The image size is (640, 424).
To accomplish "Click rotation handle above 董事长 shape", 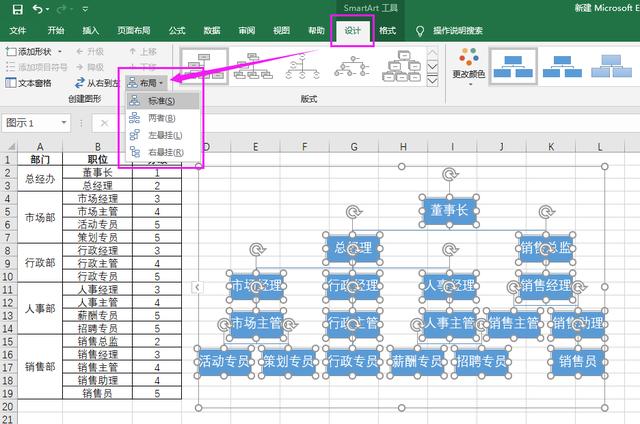I will 450,175.
